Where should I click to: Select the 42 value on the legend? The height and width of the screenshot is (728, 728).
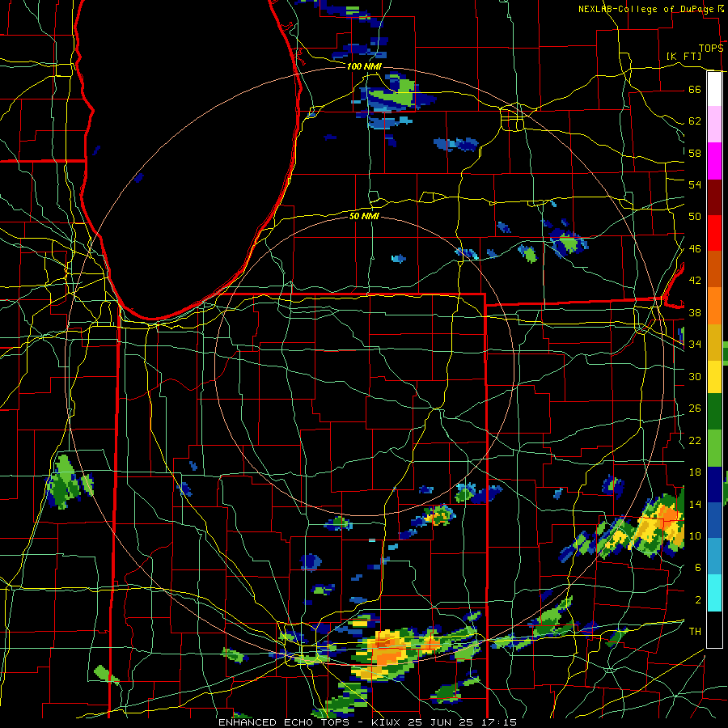tap(695, 281)
